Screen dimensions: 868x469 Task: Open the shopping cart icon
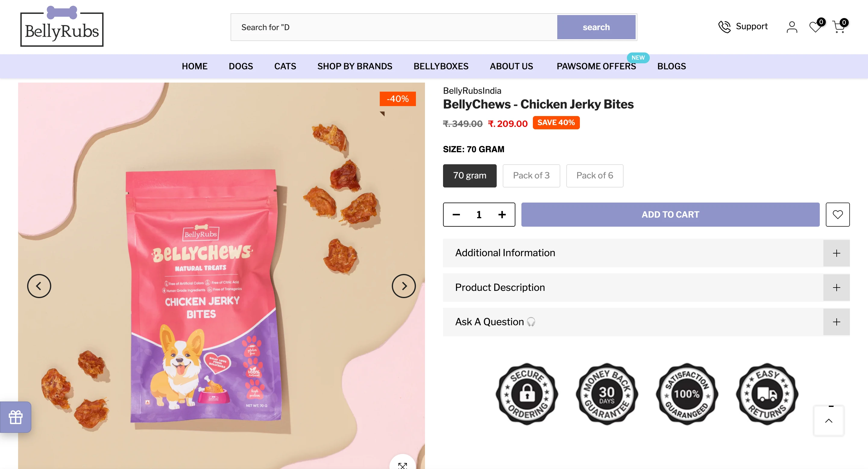pos(839,27)
